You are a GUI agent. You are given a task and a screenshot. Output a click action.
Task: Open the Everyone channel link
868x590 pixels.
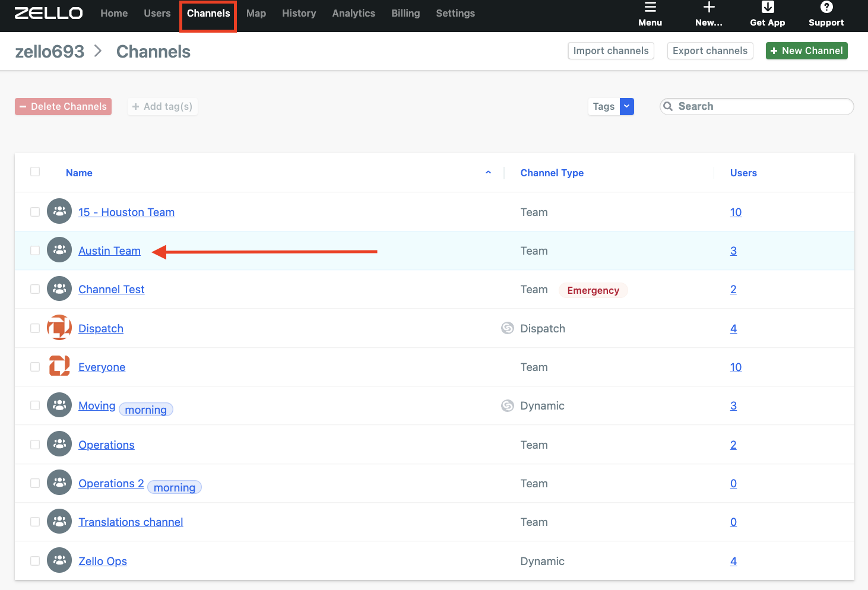(102, 367)
